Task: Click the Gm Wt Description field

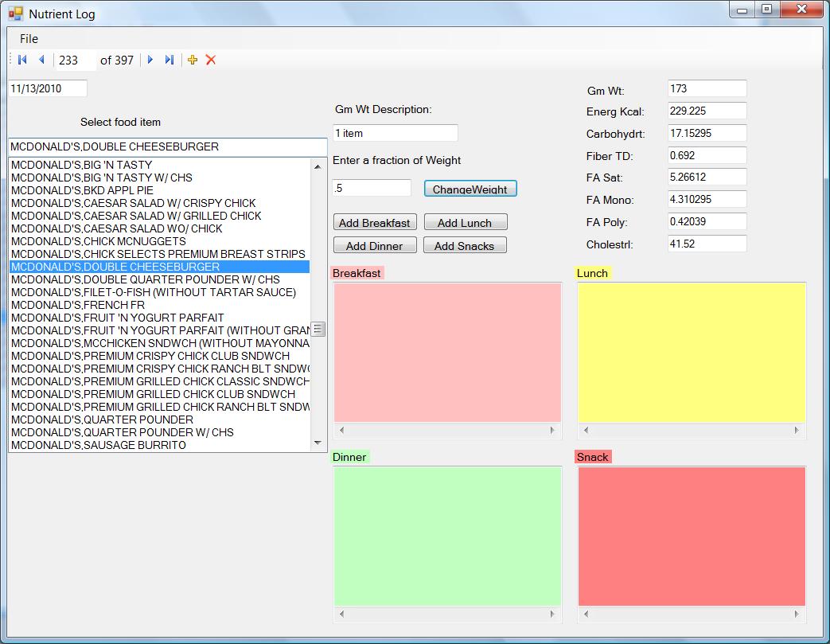Action: tap(395, 133)
